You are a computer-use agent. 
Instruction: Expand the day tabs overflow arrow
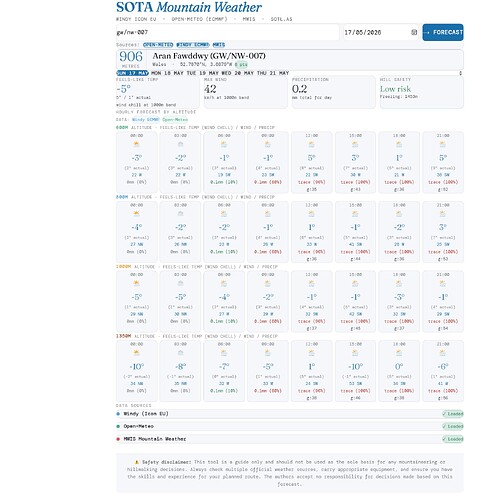(461, 73)
